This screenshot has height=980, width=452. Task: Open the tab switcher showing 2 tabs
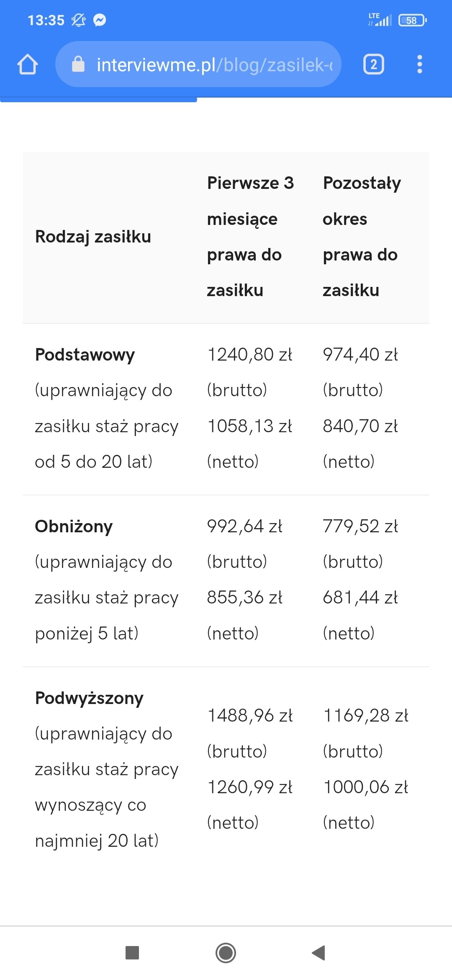373,64
